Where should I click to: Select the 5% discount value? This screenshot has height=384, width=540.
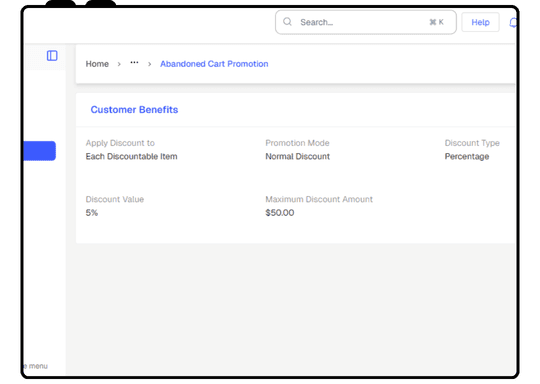pyautogui.click(x=92, y=213)
